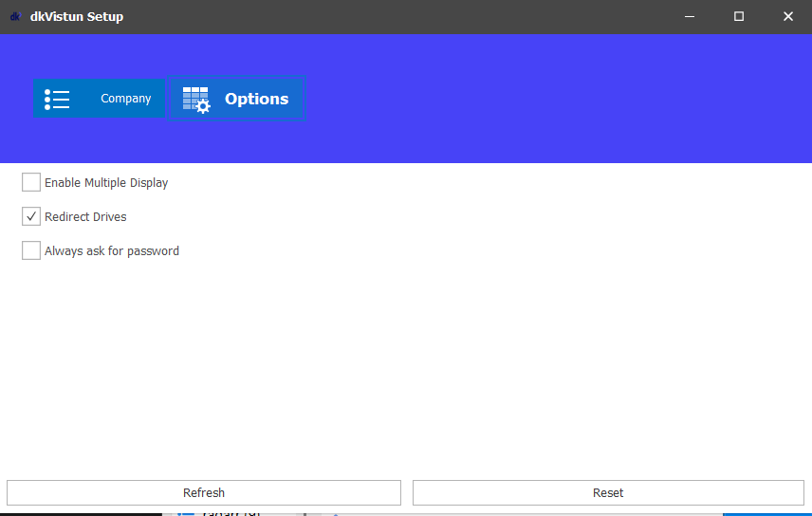Switch to the Company tab
This screenshot has height=516, width=812.
[x=125, y=99]
